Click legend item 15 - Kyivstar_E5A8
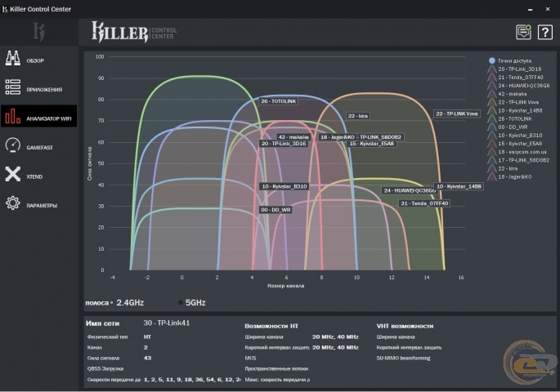 coord(515,144)
